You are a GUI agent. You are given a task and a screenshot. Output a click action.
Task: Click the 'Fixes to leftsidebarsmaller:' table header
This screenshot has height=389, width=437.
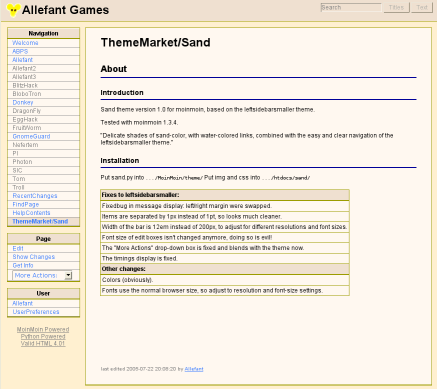click(x=225, y=195)
